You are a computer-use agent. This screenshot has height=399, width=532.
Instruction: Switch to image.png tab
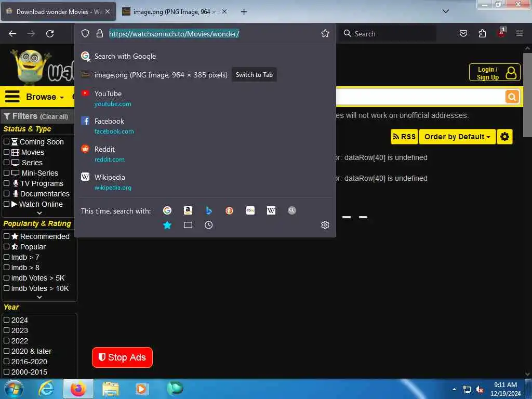(x=175, y=11)
